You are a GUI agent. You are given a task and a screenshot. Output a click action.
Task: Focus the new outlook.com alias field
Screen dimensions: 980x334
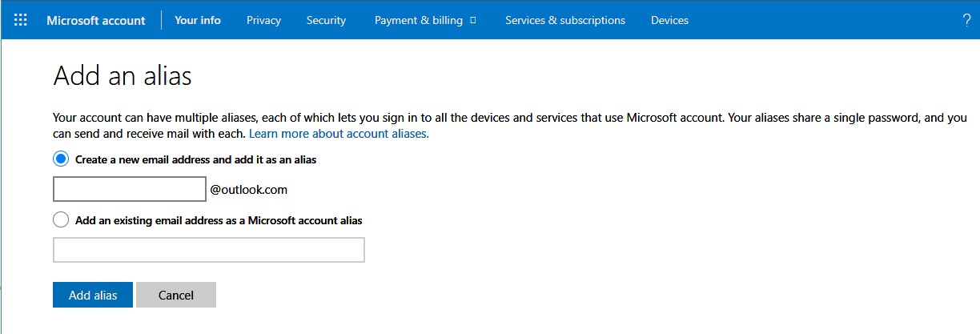[130, 190]
